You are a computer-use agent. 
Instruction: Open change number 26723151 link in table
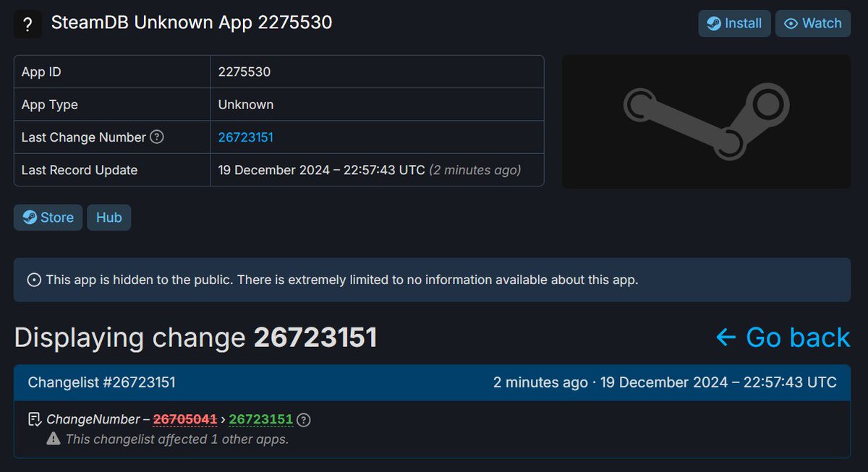coord(246,137)
